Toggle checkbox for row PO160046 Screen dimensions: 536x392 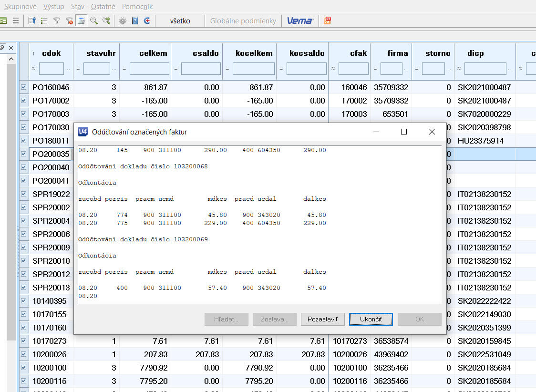coord(23,87)
